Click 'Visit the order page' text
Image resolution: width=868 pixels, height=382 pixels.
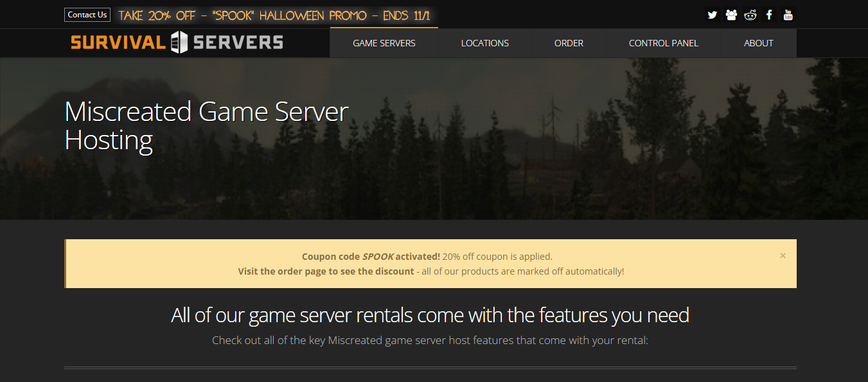click(326, 271)
